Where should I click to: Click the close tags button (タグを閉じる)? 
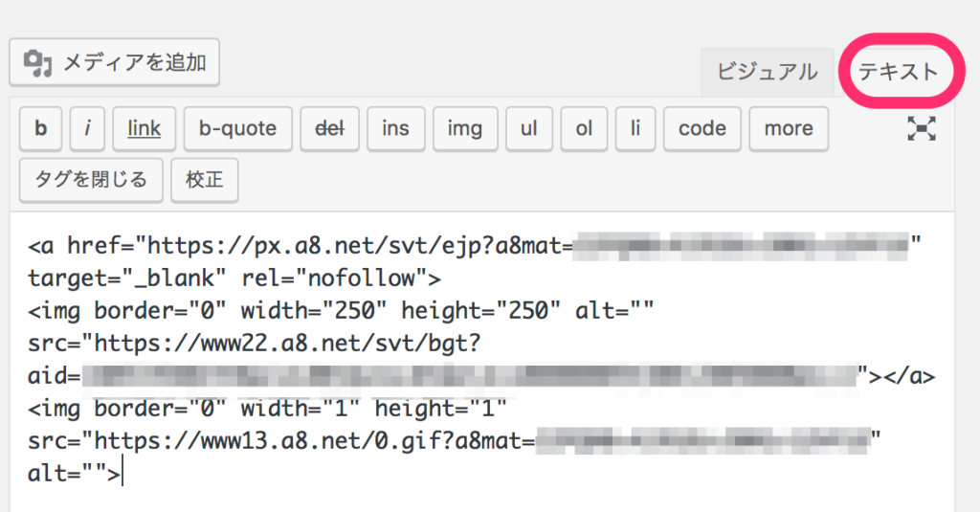(91, 180)
